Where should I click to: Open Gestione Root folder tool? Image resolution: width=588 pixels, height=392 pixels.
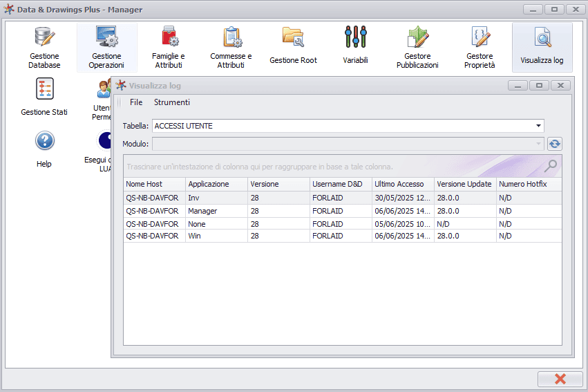click(x=293, y=47)
